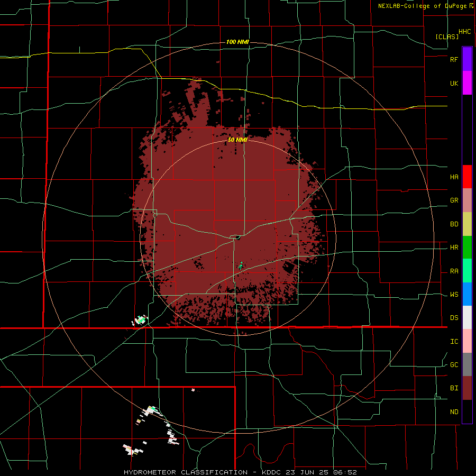This screenshot has width=476, height=476.
Task: Pick the dark green HR legend swatch
Action: 467,248
